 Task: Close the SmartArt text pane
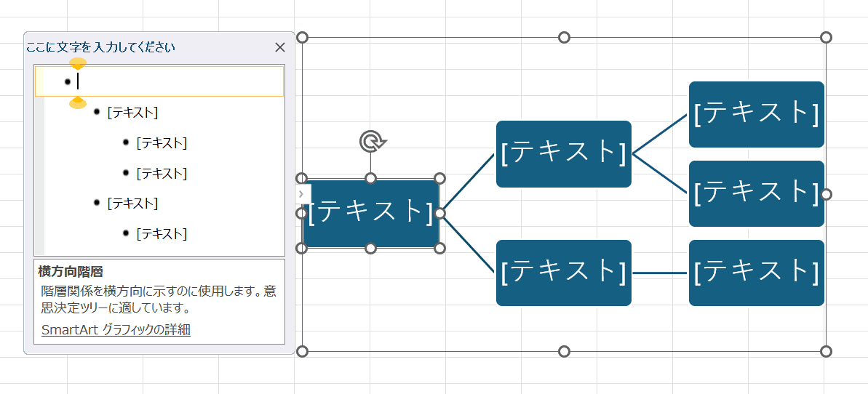[280, 48]
